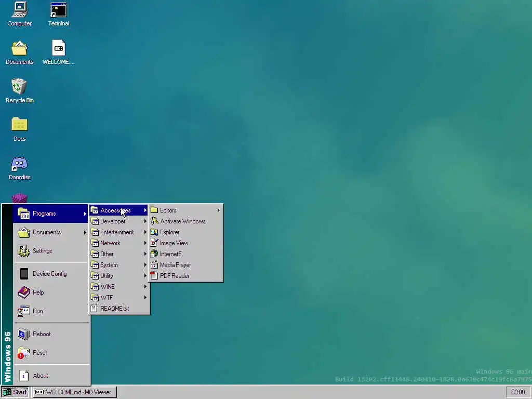The width and height of the screenshot is (532, 399).
Task: Click the Documents folder icon in Start menu
Action: 24,232
